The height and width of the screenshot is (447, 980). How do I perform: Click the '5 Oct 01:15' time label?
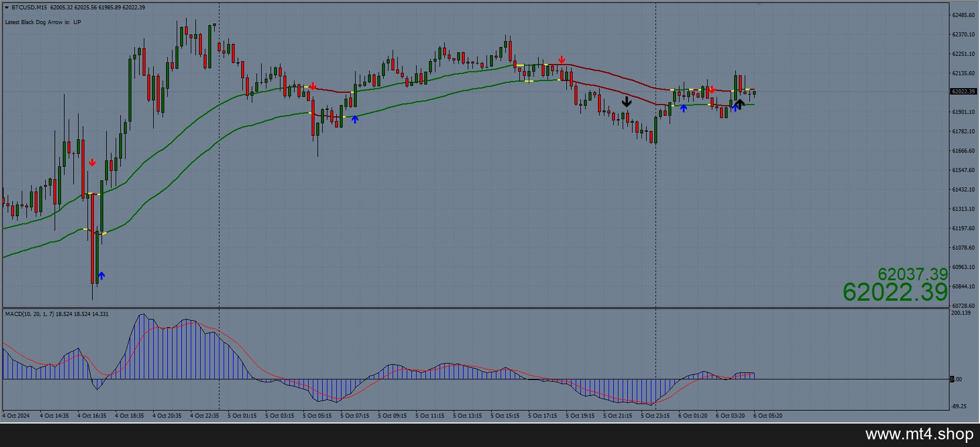click(x=242, y=416)
